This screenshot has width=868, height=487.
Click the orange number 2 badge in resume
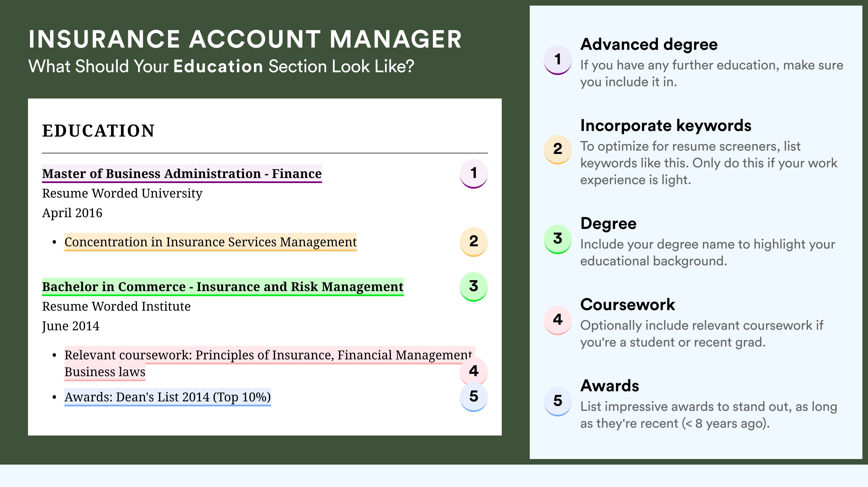[x=473, y=242]
